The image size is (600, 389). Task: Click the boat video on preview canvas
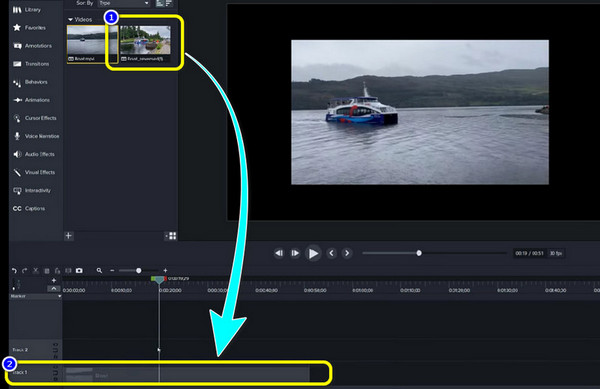420,112
